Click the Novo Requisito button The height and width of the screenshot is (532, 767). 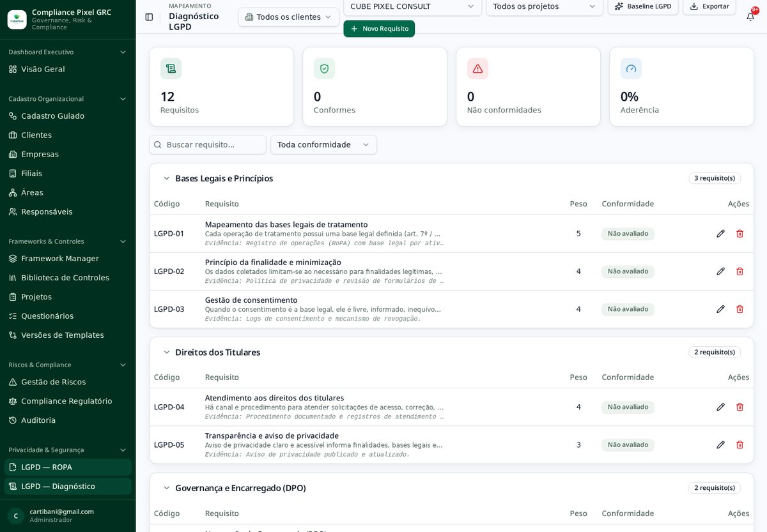379,29
